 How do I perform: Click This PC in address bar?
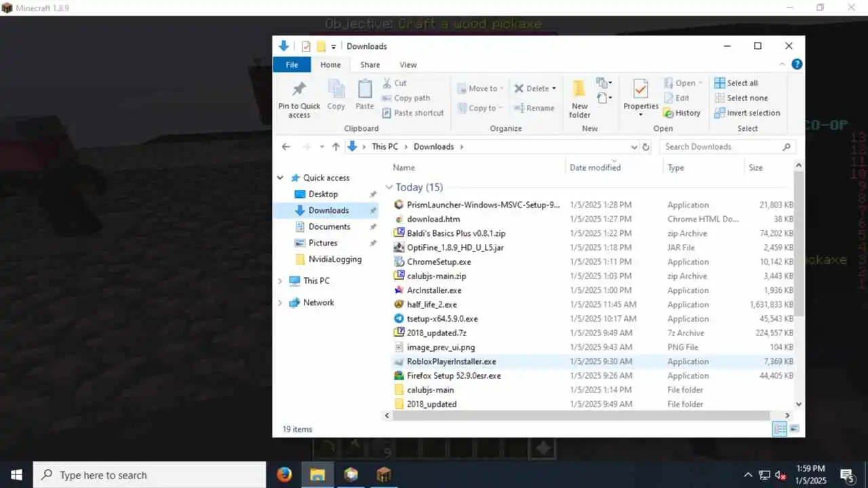(x=384, y=146)
